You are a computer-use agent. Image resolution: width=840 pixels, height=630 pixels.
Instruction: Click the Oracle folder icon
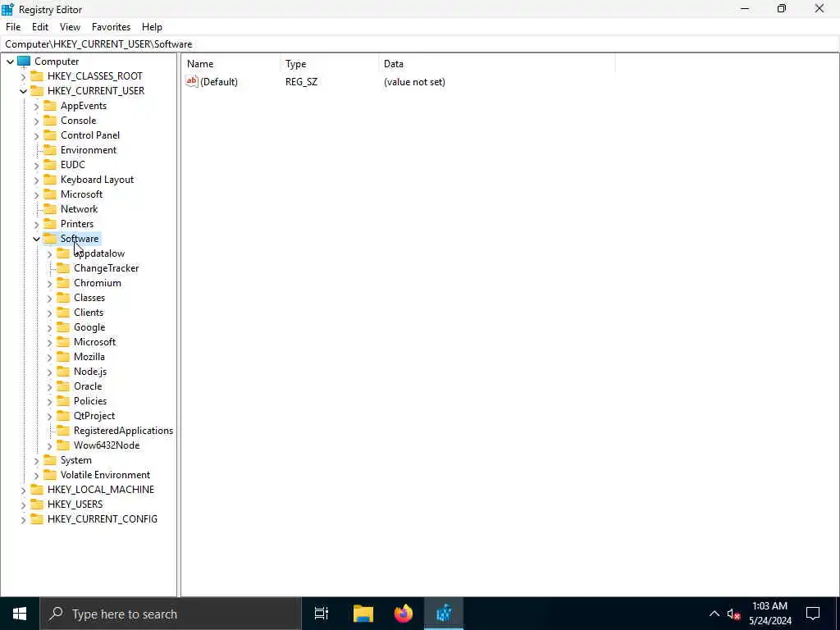click(x=63, y=386)
